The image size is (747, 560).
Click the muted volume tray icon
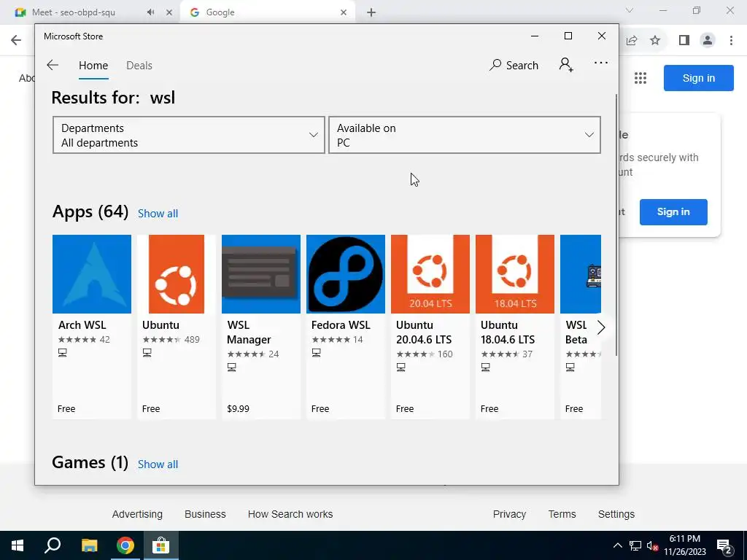653,545
